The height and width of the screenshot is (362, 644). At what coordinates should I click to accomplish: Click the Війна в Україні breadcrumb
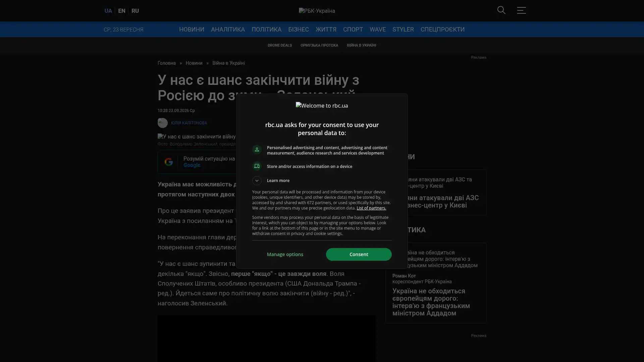(x=228, y=63)
